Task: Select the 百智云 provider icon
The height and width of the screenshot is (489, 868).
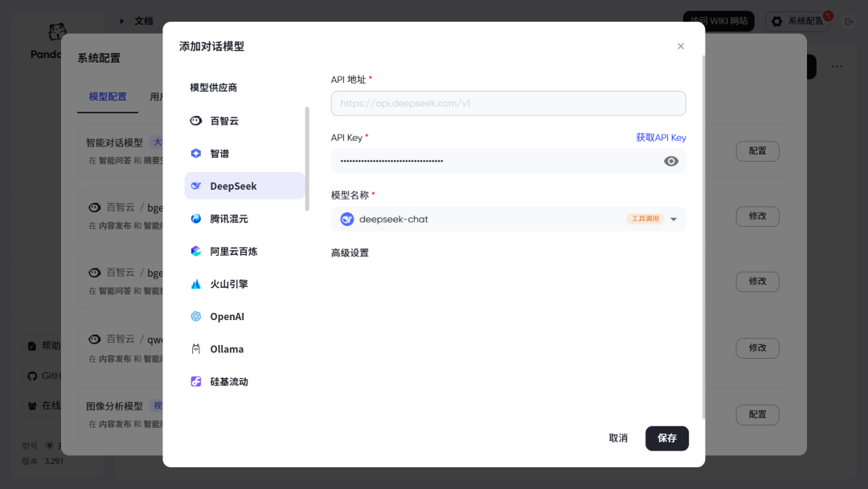Action: pyautogui.click(x=196, y=121)
